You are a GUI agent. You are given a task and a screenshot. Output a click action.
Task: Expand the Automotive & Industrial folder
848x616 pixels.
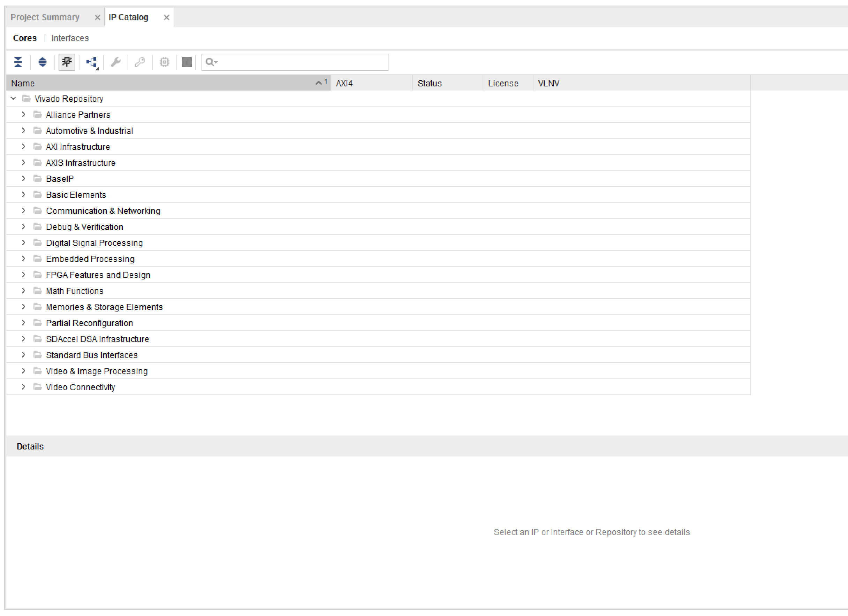pyautogui.click(x=24, y=131)
